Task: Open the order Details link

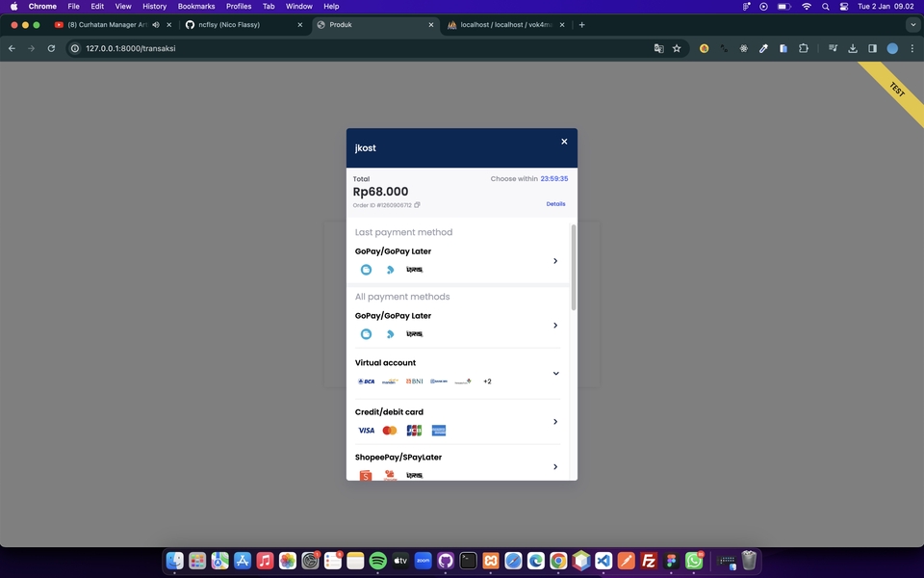Action: [x=555, y=204]
